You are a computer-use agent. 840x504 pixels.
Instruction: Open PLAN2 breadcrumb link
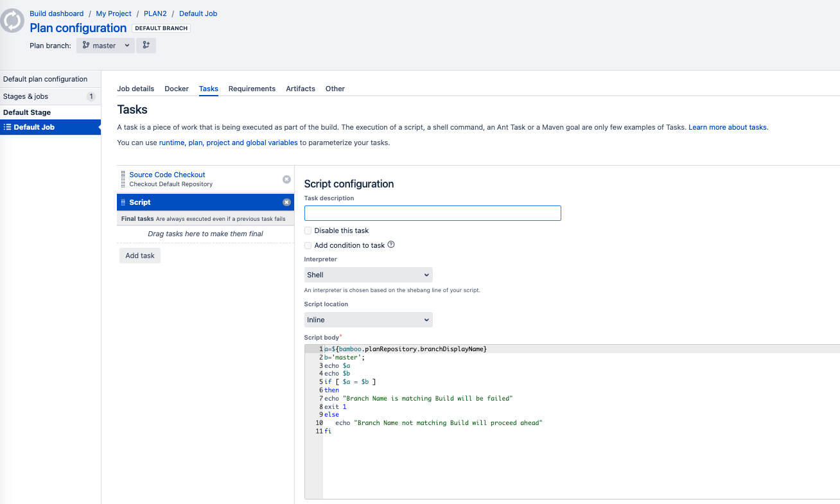point(155,13)
